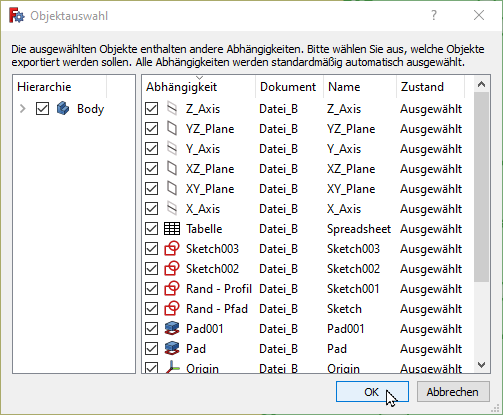
Task: Click the Pad001 name cell
Action: 345,329
